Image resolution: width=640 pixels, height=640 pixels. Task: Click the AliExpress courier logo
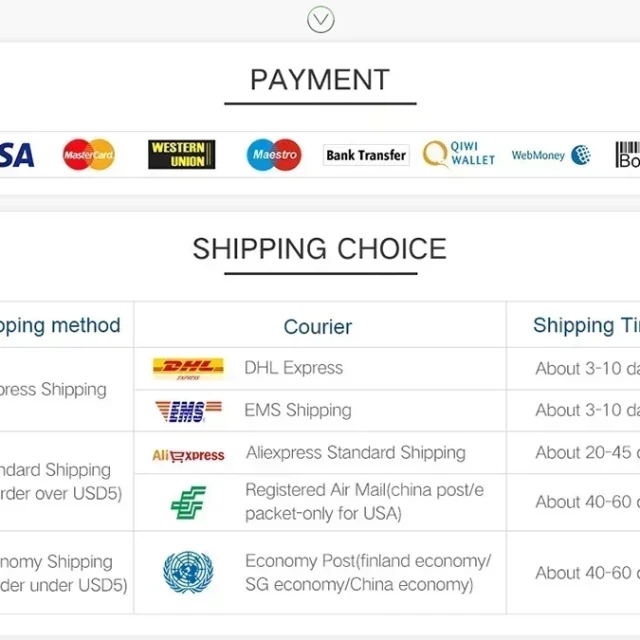click(188, 454)
